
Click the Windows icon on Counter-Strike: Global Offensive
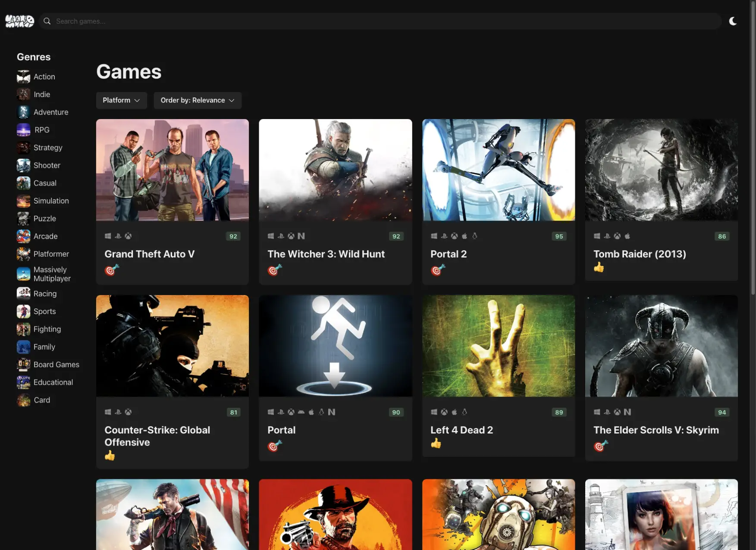coord(108,412)
